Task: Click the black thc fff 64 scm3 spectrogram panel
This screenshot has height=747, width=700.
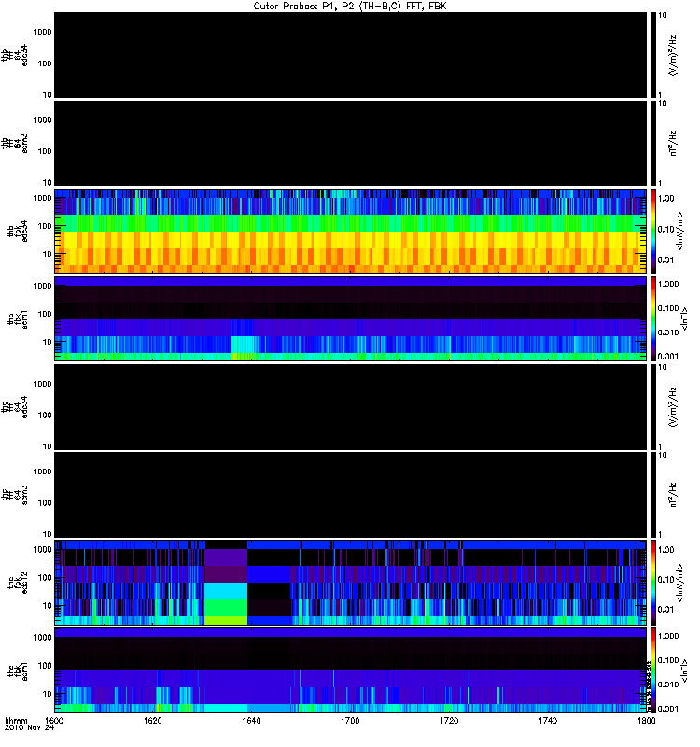Action: point(350,495)
